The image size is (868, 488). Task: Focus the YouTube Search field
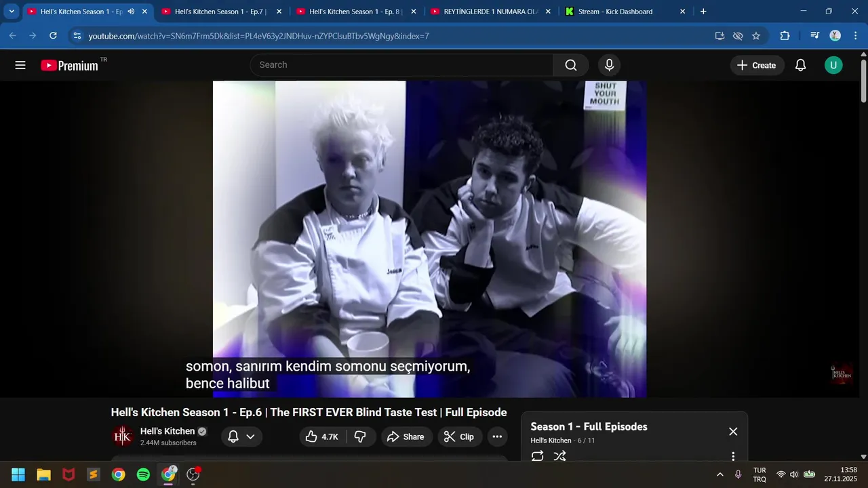click(x=401, y=65)
